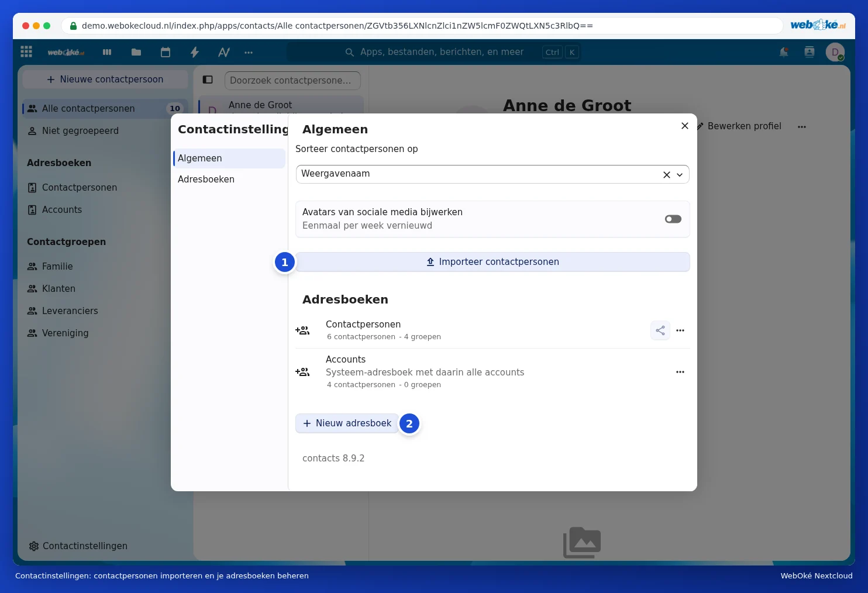Toggle social media avatar updates switch
The image size is (868, 593).
673,219
